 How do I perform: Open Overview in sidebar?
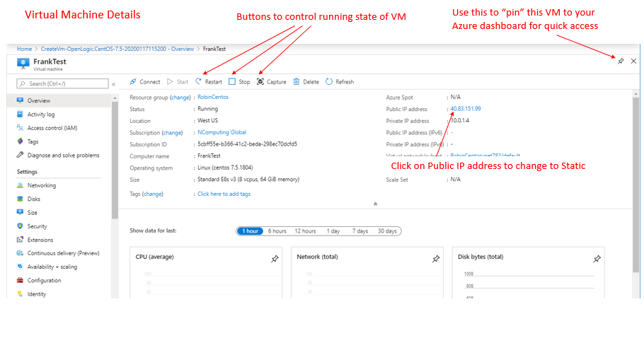click(x=59, y=100)
